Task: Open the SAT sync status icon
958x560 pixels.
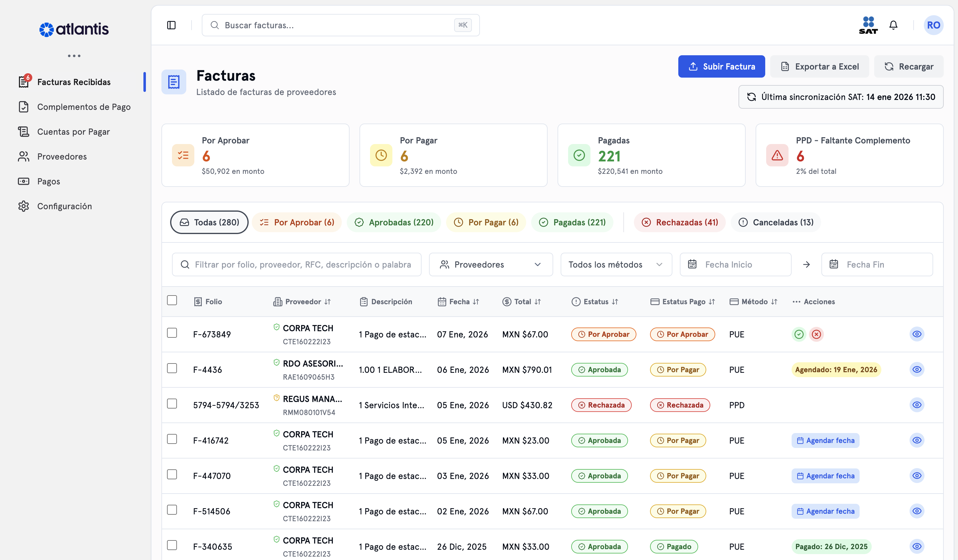Action: 868,25
